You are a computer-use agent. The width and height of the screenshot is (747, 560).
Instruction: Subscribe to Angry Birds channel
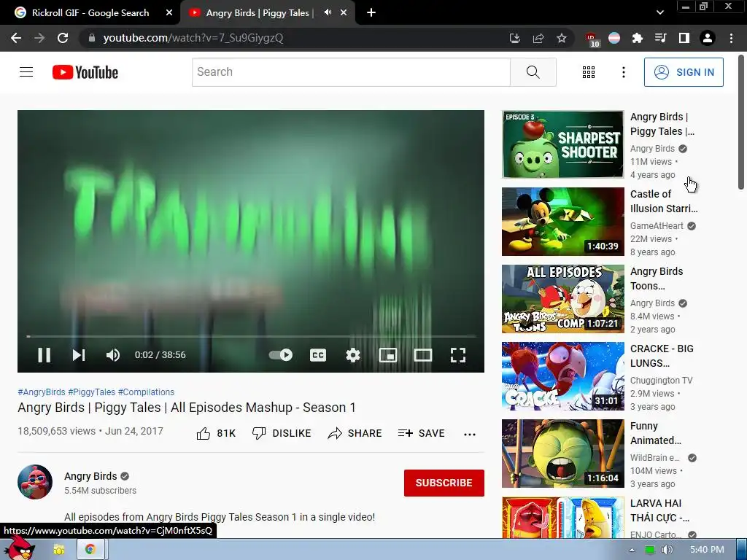(444, 483)
